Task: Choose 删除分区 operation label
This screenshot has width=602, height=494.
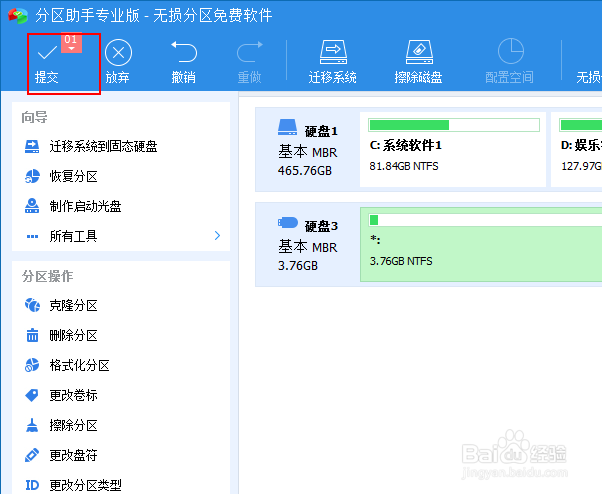Action: [73, 335]
